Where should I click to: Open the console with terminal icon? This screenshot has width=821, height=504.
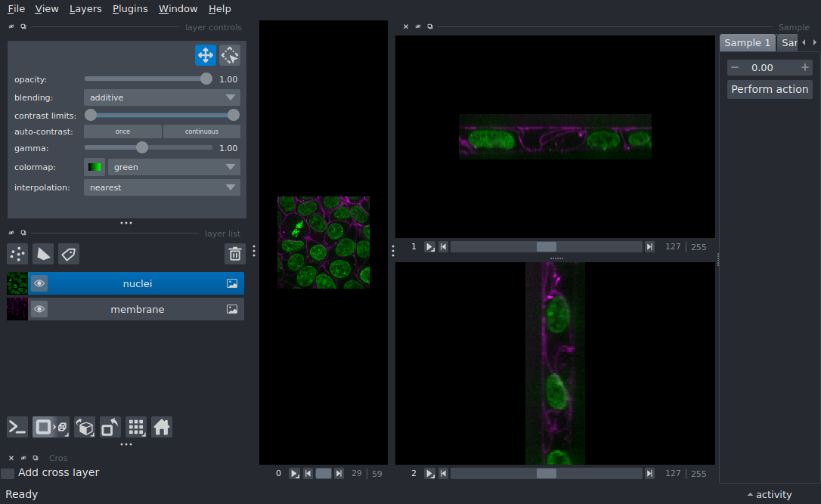[x=17, y=427]
